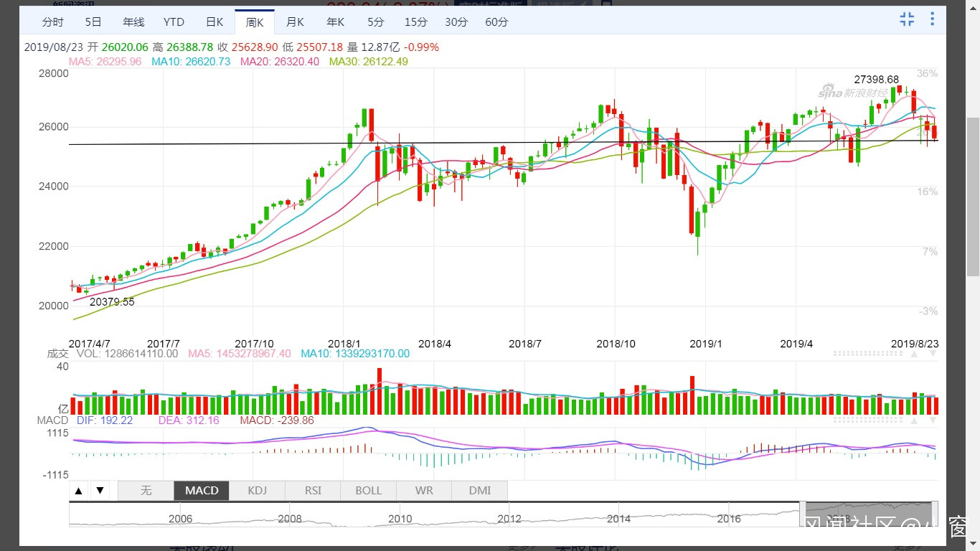Click the 2016 position on the overview timeline

pyautogui.click(x=728, y=519)
